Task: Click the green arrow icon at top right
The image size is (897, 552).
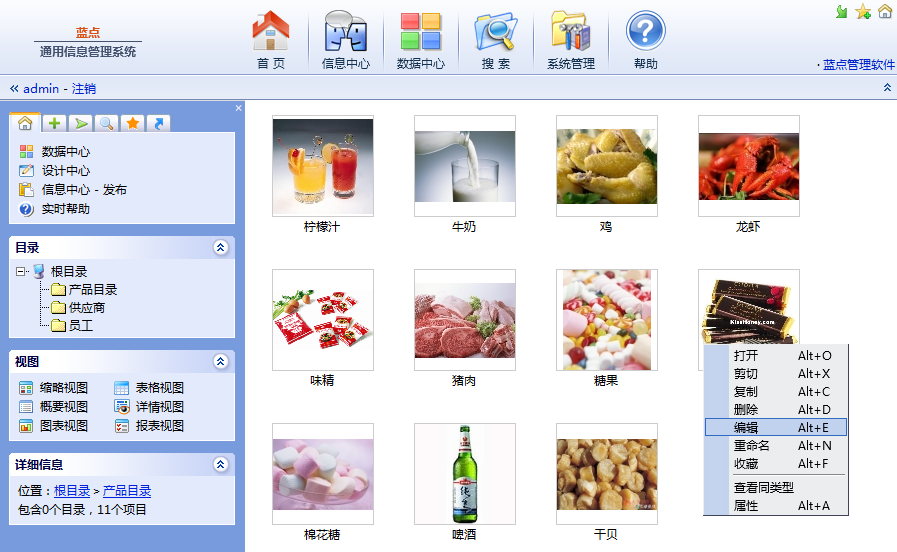Action: pyautogui.click(x=841, y=11)
